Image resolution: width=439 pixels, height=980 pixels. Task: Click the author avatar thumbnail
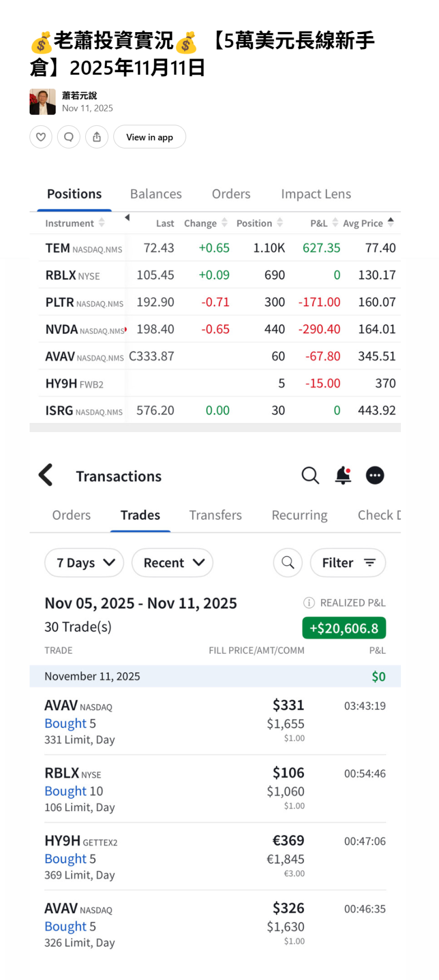[x=43, y=102]
